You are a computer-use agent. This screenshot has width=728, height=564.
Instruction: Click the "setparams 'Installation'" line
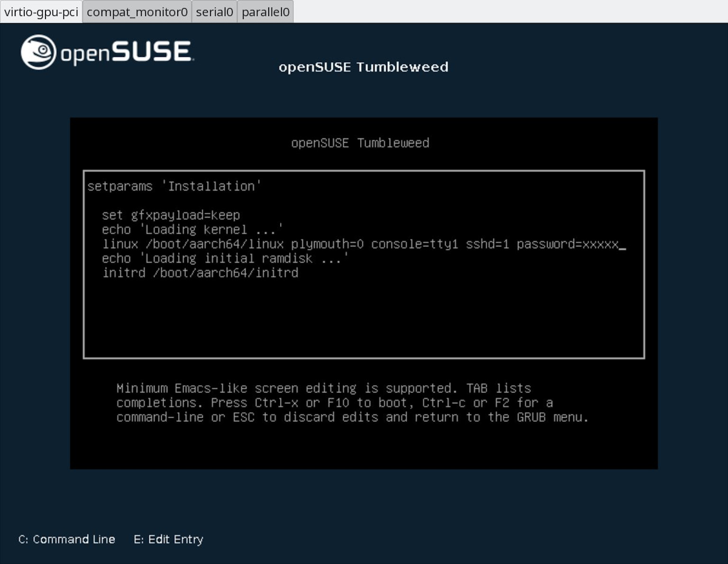pyautogui.click(x=174, y=186)
